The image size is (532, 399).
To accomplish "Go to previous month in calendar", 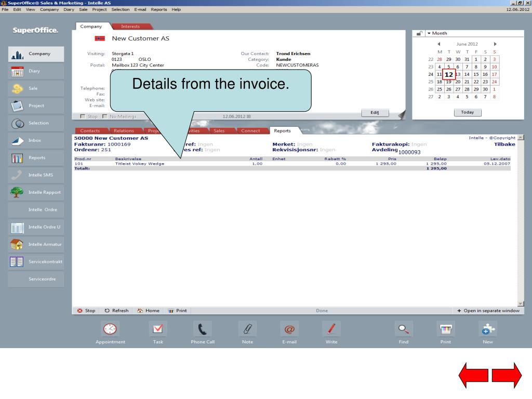I will (438, 44).
